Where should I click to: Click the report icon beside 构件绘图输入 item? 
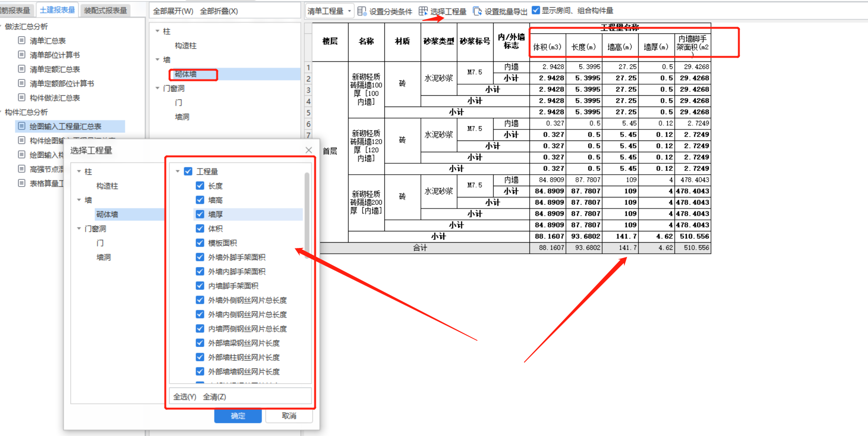pos(21,140)
